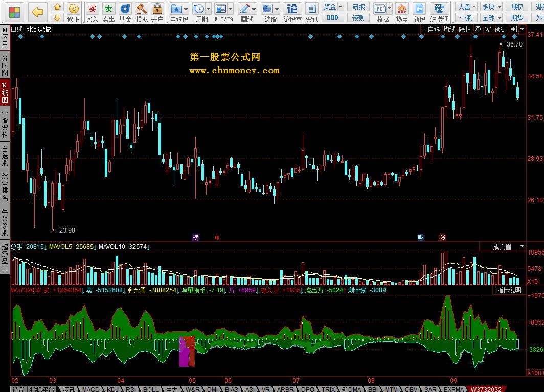Open the 自选股 star folder icon

click(176, 9)
